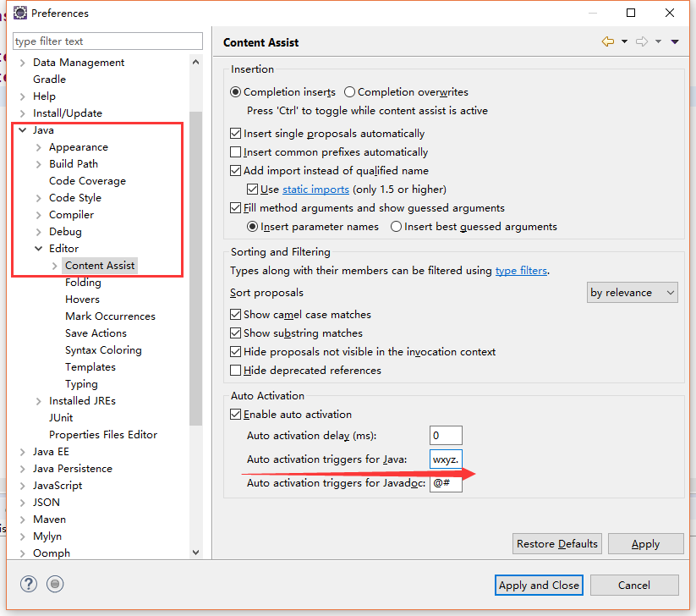Screen dimensions: 696x616
Task: Select JUnit in the tree
Action: pyautogui.click(x=61, y=418)
